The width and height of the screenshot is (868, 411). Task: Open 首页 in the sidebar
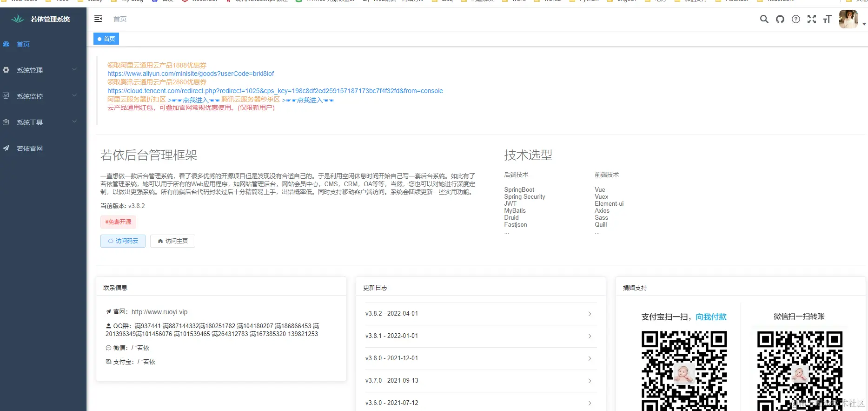click(43, 44)
